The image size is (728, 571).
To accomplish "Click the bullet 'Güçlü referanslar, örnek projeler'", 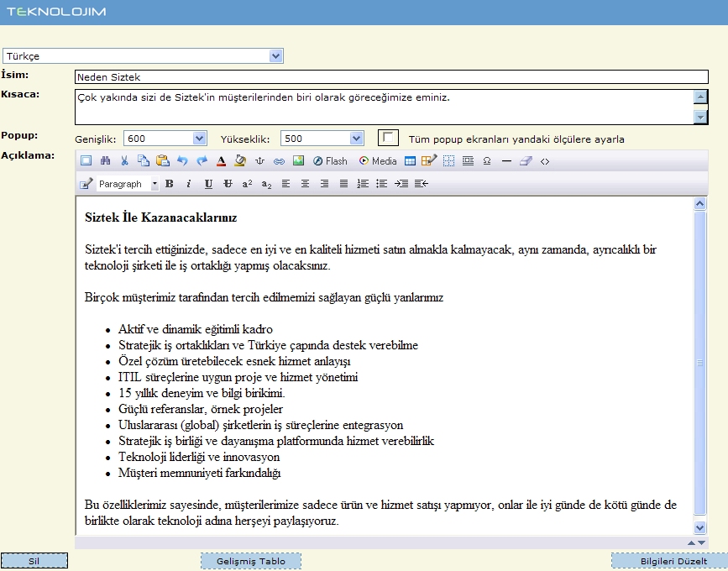I will coord(200,409).
